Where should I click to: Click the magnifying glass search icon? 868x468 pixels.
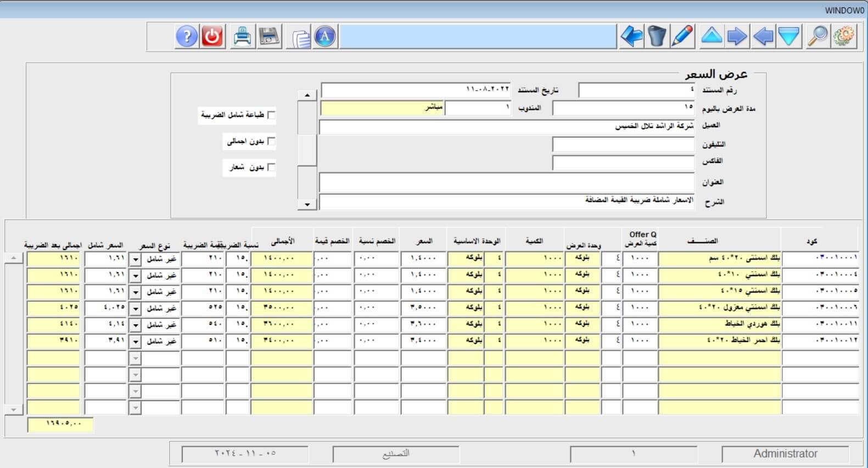click(817, 37)
